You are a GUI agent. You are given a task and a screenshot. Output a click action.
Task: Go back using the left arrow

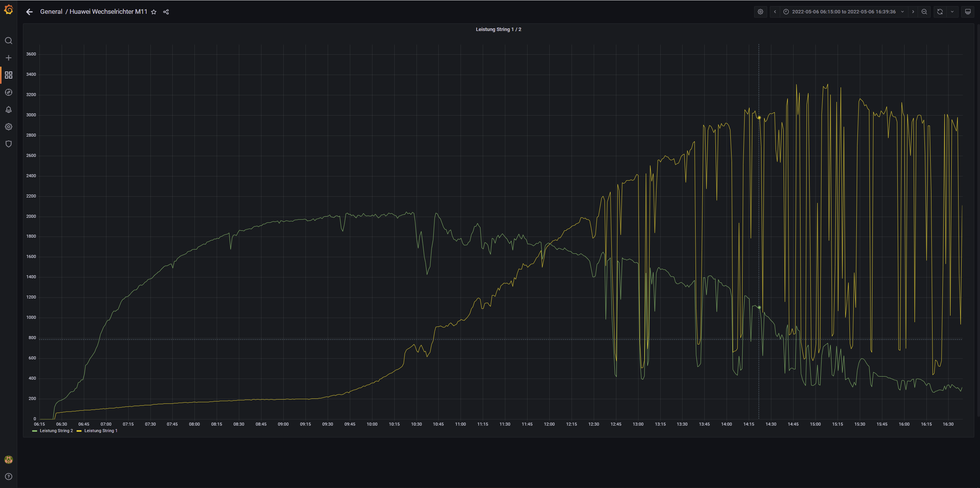(29, 12)
